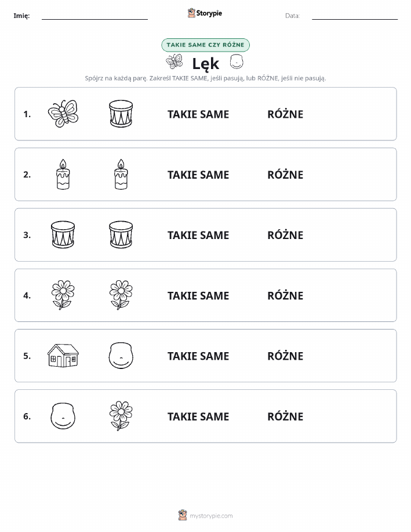411x532 pixels.
Task: Choose RÓŻNE for row 6
Action: (285, 417)
